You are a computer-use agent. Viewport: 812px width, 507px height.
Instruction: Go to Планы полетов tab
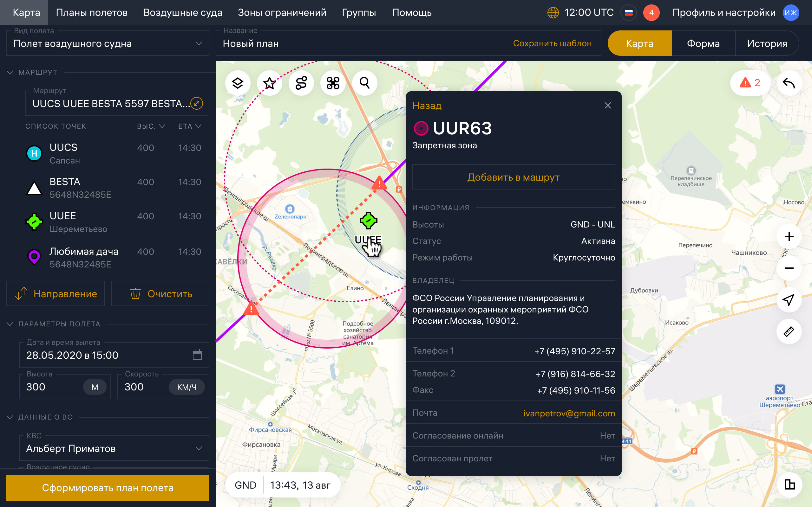tap(92, 13)
